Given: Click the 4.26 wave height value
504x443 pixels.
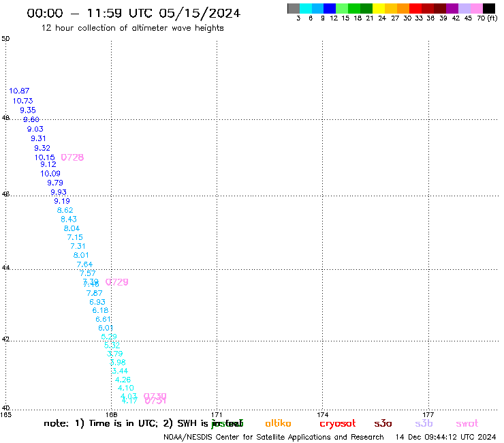Looking at the screenshot, I should coord(123,380).
